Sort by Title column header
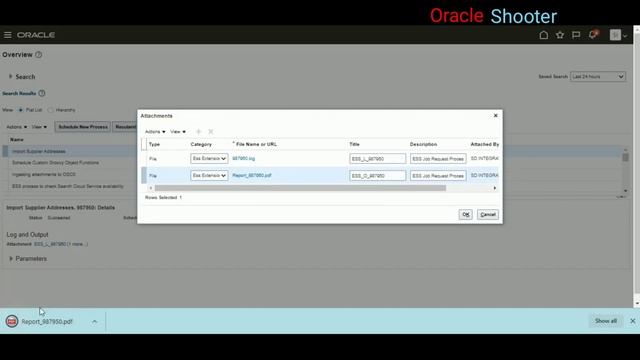The height and width of the screenshot is (360, 640). coord(354,144)
